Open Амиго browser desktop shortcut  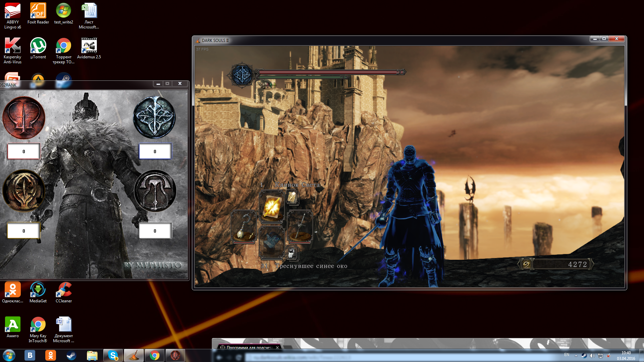13,327
